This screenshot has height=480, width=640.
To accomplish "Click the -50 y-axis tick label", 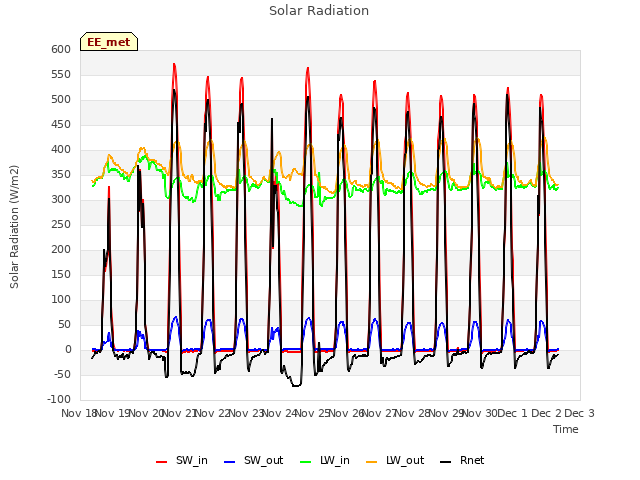I will pos(62,374).
